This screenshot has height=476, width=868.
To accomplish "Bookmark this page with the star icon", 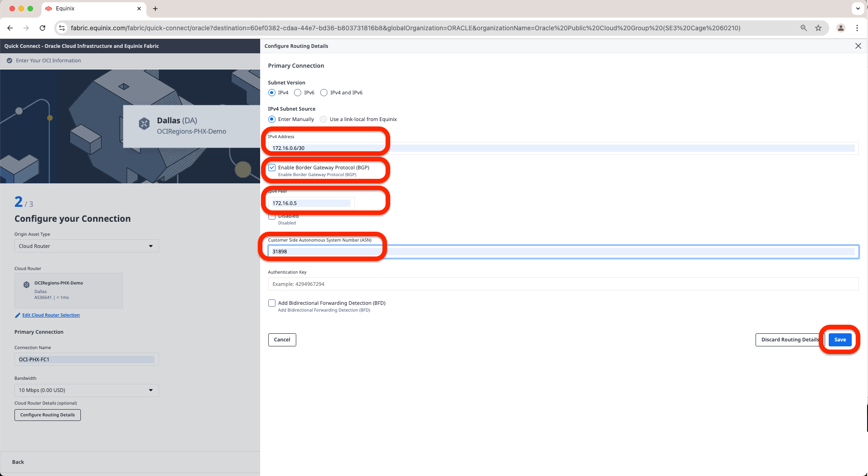I will (x=818, y=28).
